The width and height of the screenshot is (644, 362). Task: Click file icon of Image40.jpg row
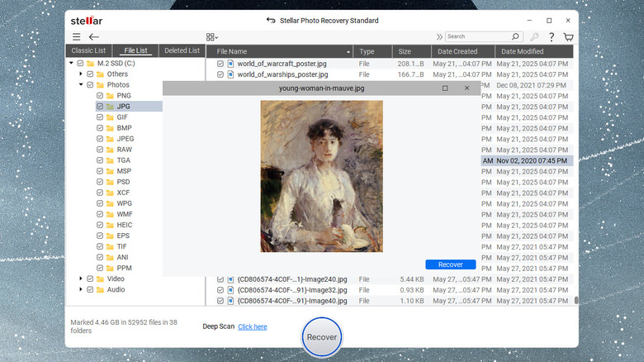[x=231, y=301]
